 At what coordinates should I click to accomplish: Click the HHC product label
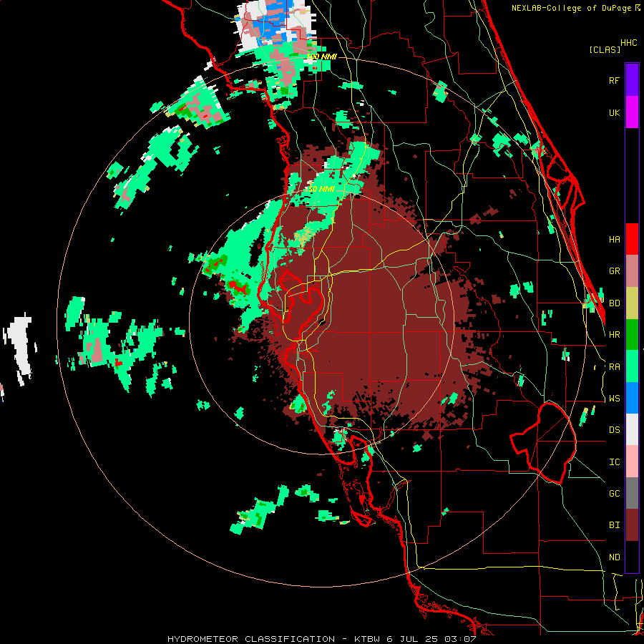tap(628, 43)
